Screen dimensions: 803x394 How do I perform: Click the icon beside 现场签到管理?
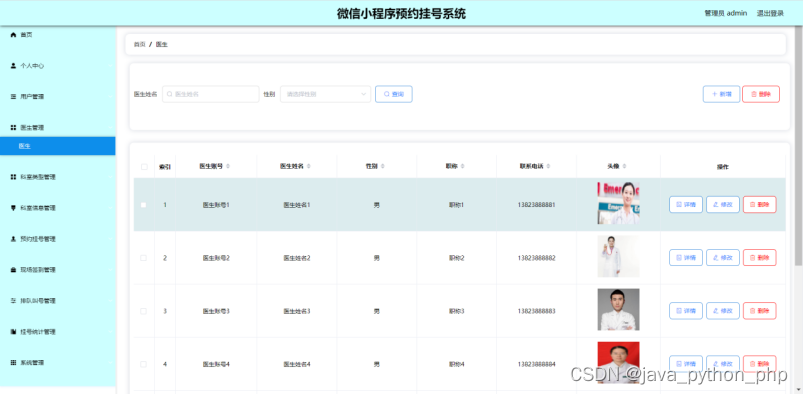point(13,270)
